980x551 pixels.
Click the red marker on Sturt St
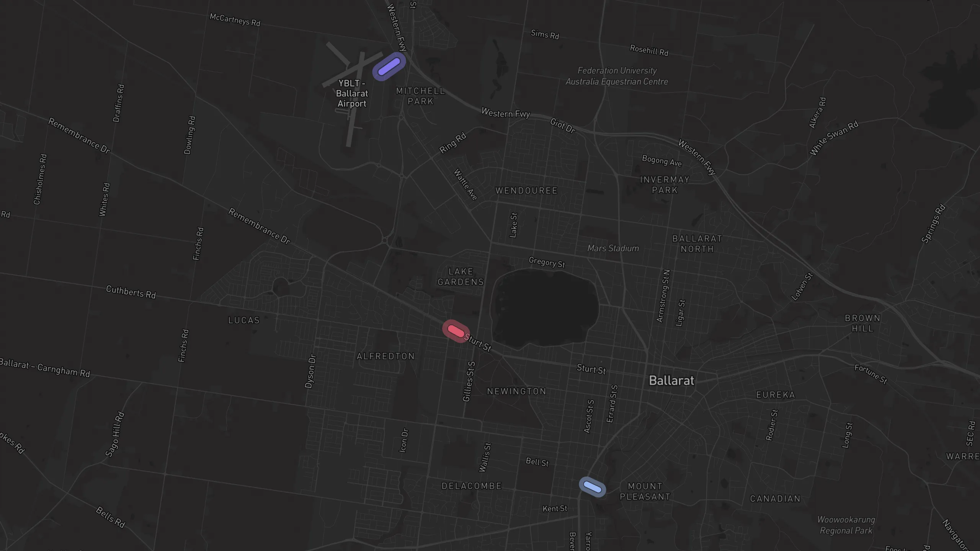coord(456,331)
